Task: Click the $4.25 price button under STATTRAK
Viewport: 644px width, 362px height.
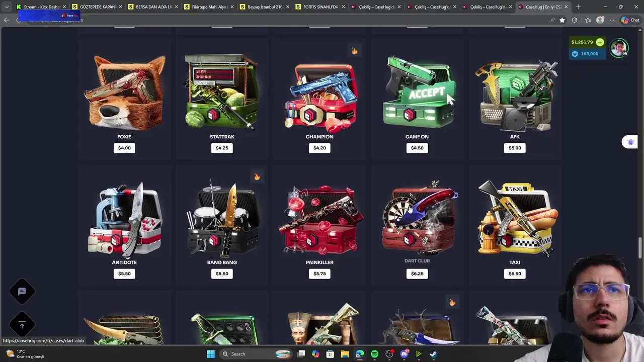Action: click(x=222, y=148)
